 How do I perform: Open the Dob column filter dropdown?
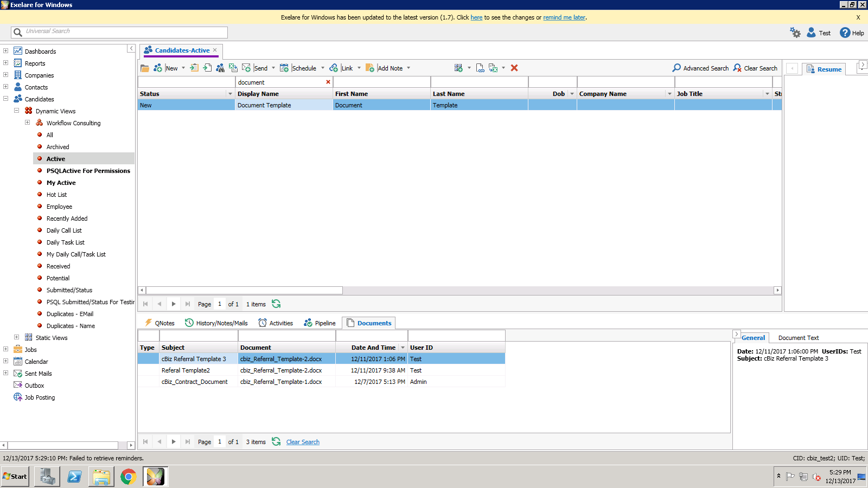(572, 94)
